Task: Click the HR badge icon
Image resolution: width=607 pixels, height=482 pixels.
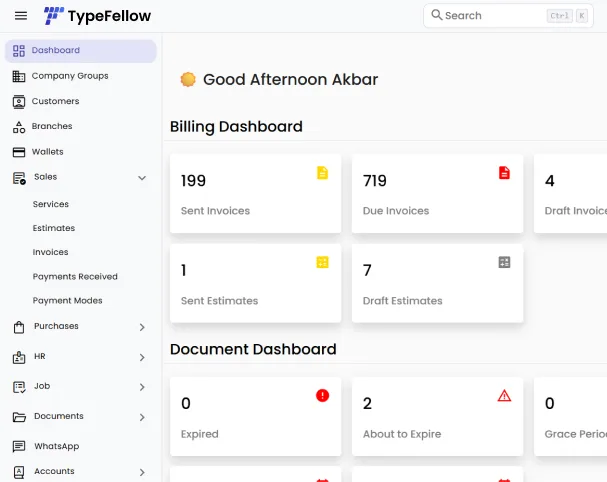Action: tap(19, 357)
